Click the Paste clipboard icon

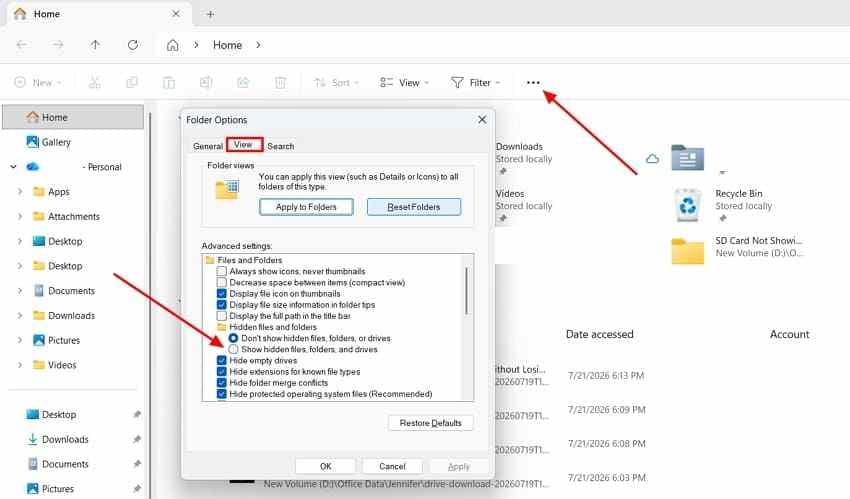tap(169, 82)
